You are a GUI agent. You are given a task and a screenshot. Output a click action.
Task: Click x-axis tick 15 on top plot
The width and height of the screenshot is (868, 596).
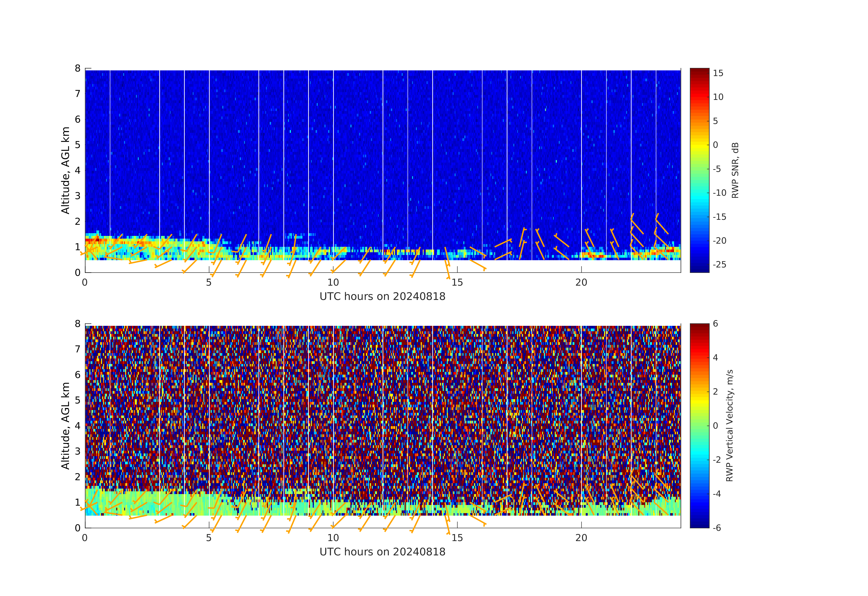tap(457, 282)
